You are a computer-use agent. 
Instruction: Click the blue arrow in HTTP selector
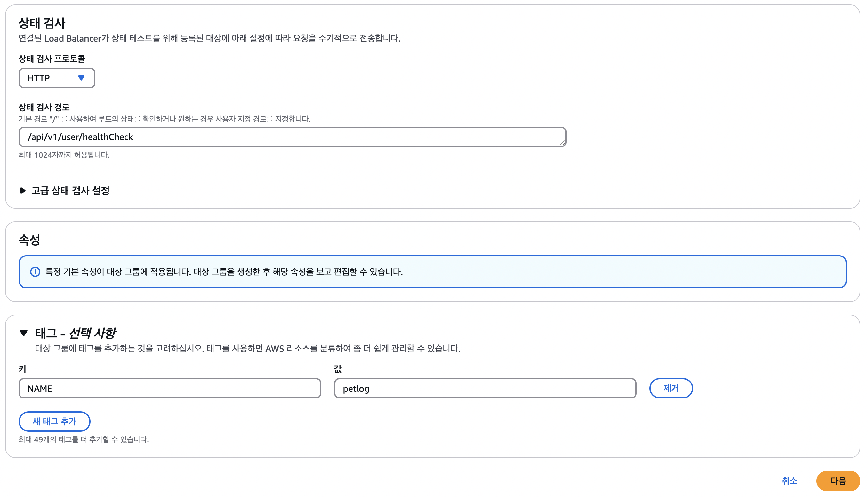pos(81,78)
